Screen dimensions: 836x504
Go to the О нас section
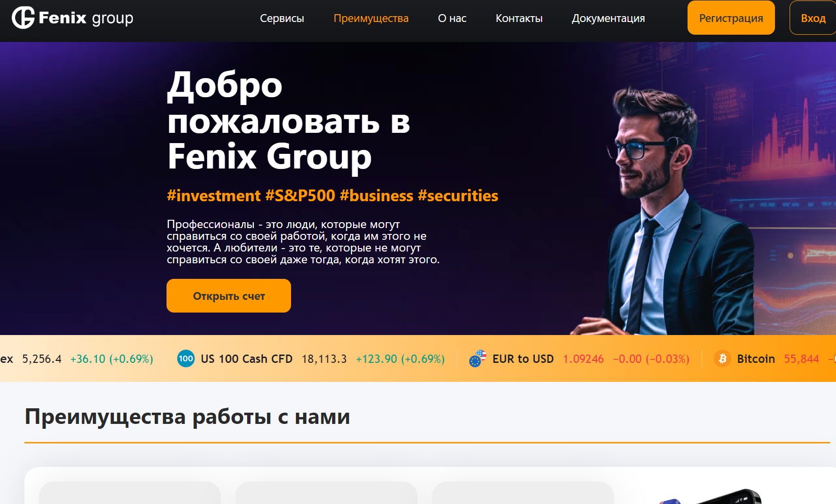point(452,18)
